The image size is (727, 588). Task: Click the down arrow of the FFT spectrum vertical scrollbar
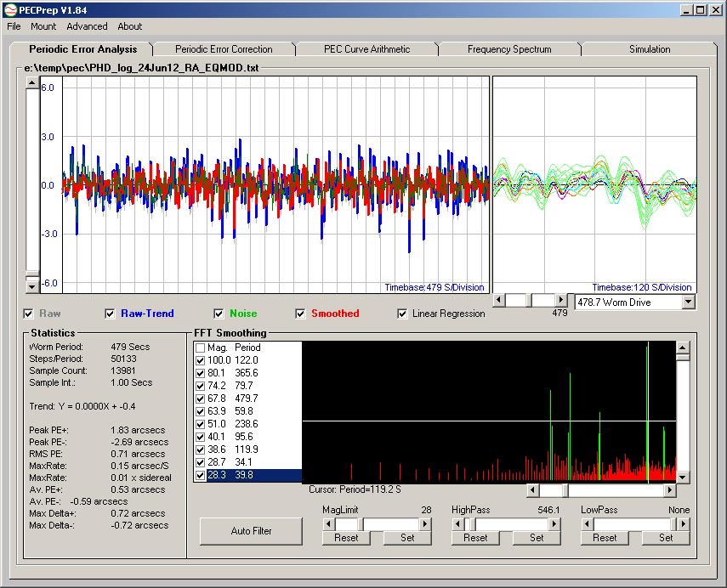683,477
